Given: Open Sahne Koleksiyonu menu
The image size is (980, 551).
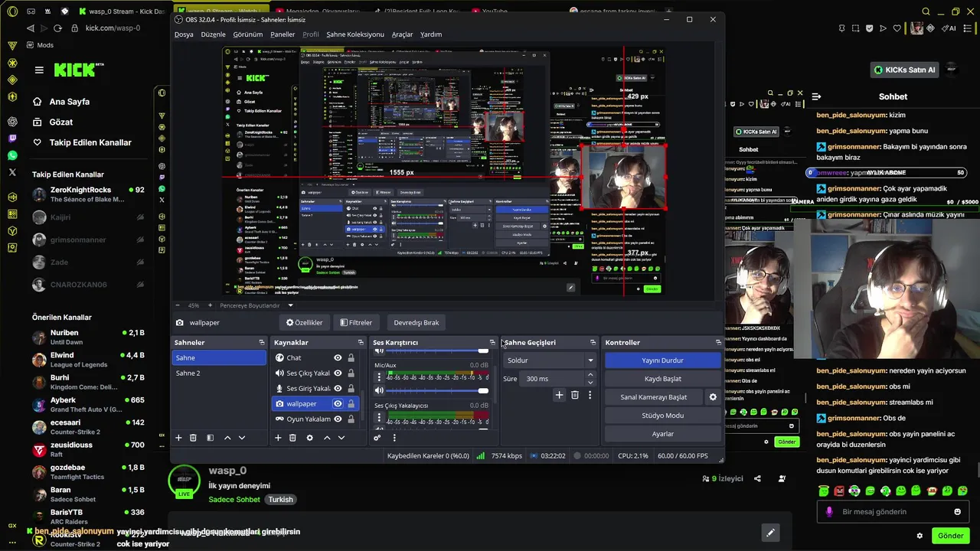Looking at the screenshot, I should click(355, 34).
